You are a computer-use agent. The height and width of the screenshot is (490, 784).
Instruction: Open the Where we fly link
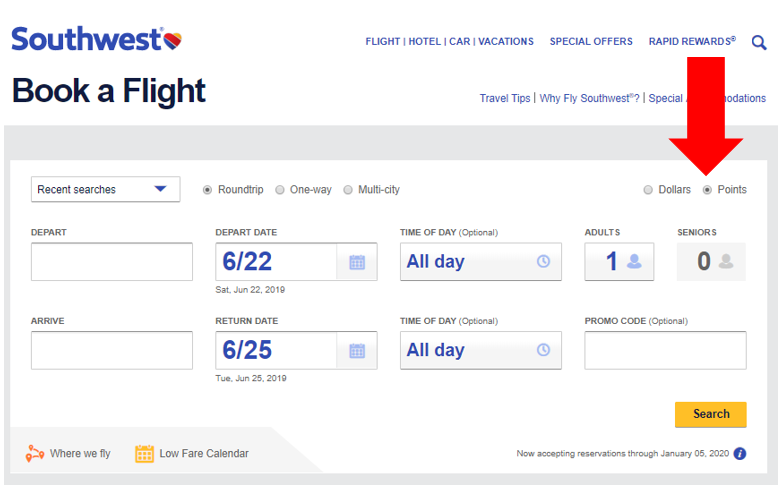click(68, 453)
